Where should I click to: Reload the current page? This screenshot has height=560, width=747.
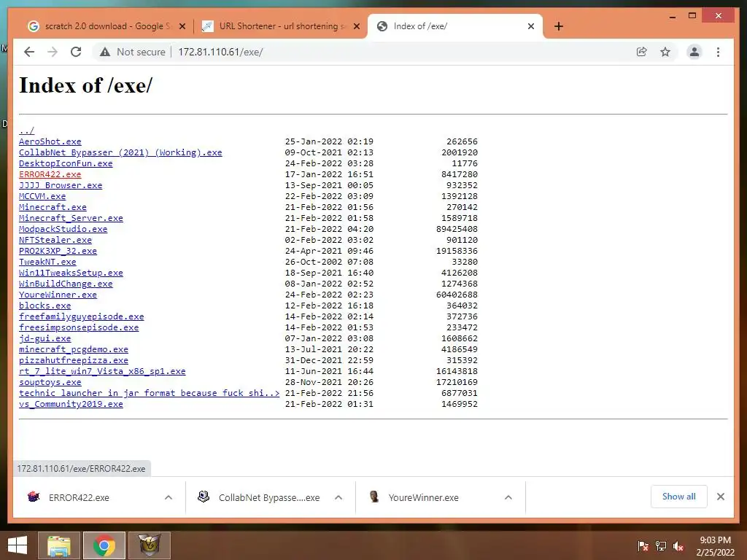(x=76, y=52)
